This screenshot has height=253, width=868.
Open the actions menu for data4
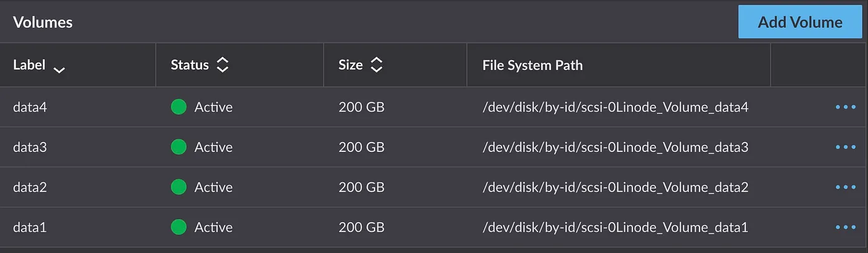point(845,107)
